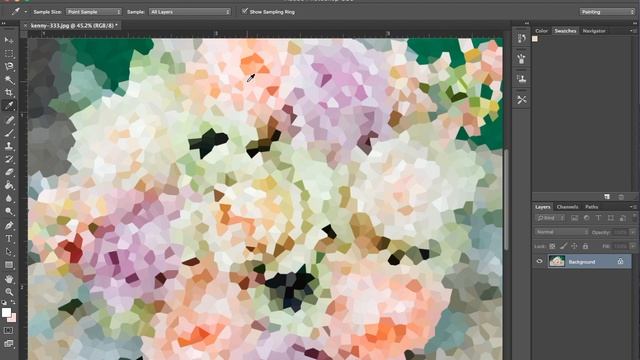Toggle lock transparent pixels in Layers panel
This screenshot has width=640, height=360.
[552, 246]
